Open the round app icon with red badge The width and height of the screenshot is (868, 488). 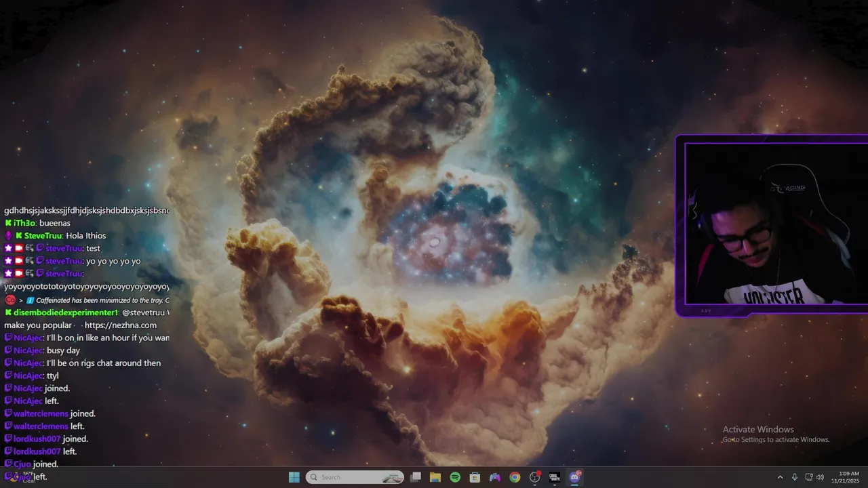tap(535, 477)
